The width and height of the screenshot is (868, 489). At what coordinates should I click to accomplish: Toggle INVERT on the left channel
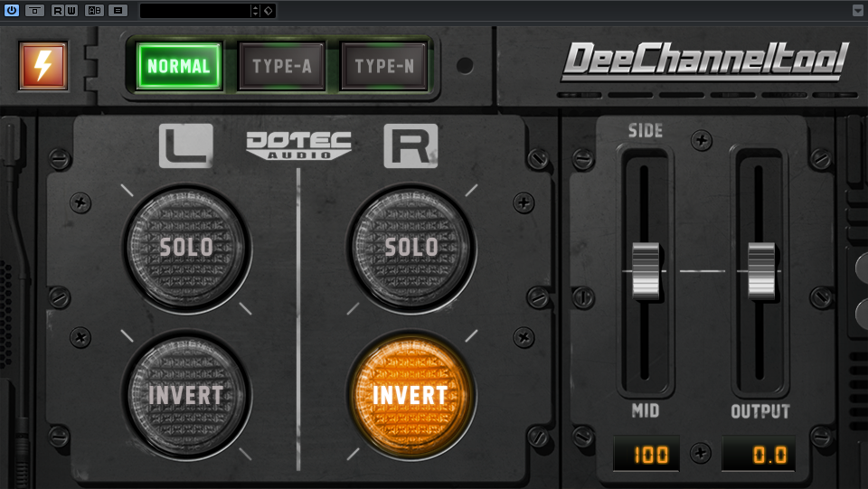186,396
